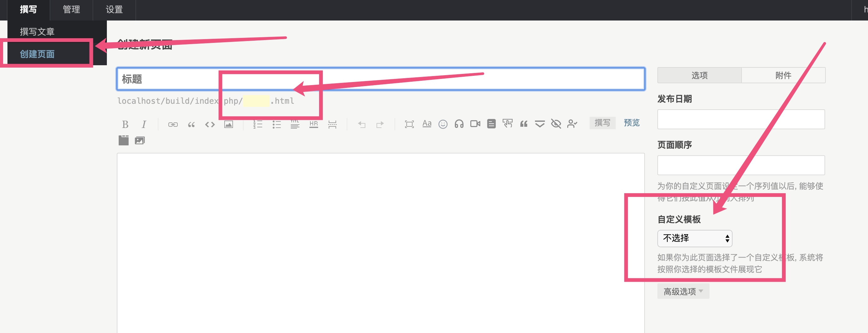Switch to the 附件 tab
The width and height of the screenshot is (868, 333).
783,75
